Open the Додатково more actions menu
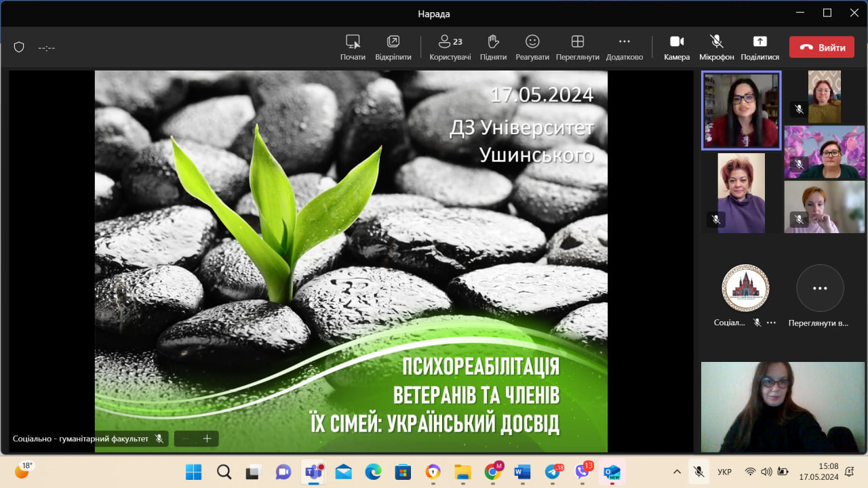Viewport: 868px width, 488px height. point(624,47)
